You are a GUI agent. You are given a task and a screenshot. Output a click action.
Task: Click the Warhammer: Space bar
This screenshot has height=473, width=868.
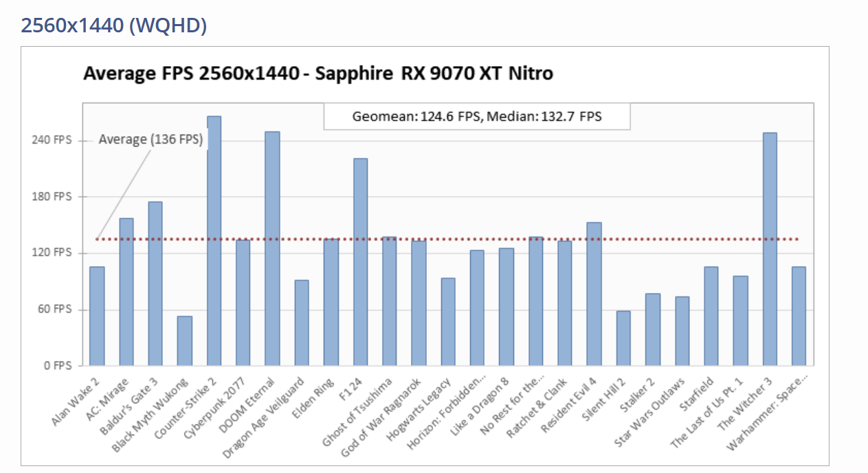(x=799, y=316)
